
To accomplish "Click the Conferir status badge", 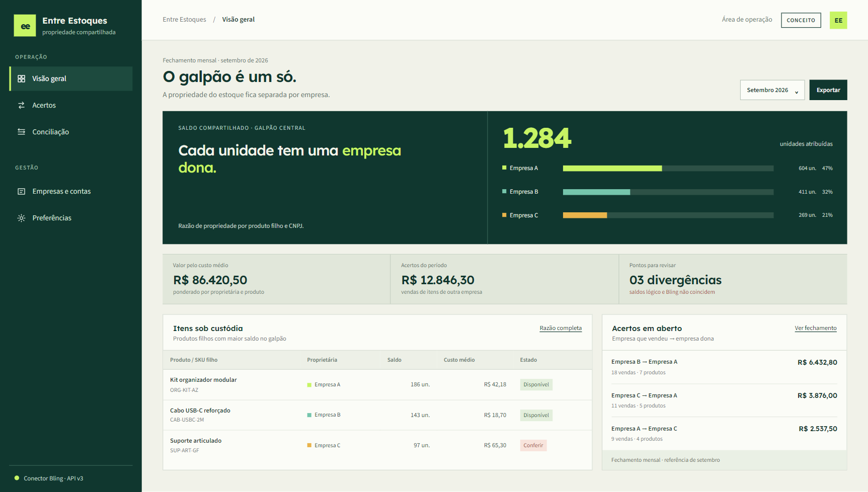I will tap(533, 445).
